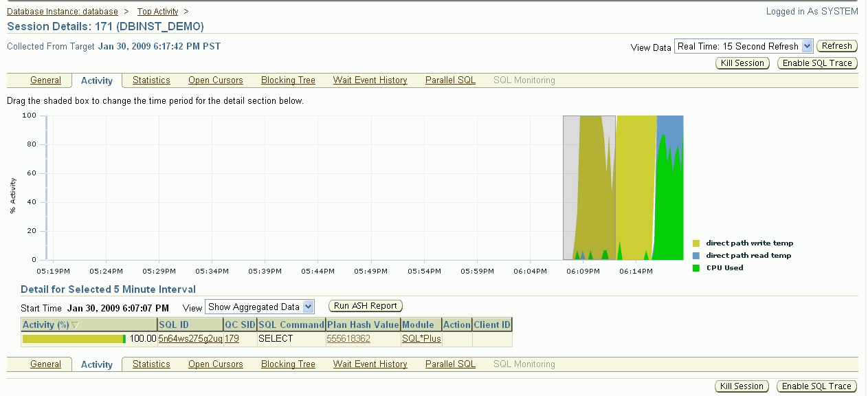868x396 pixels.
Task: Switch to the General tab
Action: point(44,80)
